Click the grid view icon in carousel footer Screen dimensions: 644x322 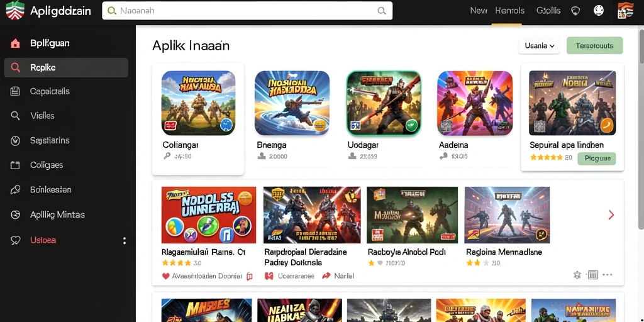coord(592,275)
